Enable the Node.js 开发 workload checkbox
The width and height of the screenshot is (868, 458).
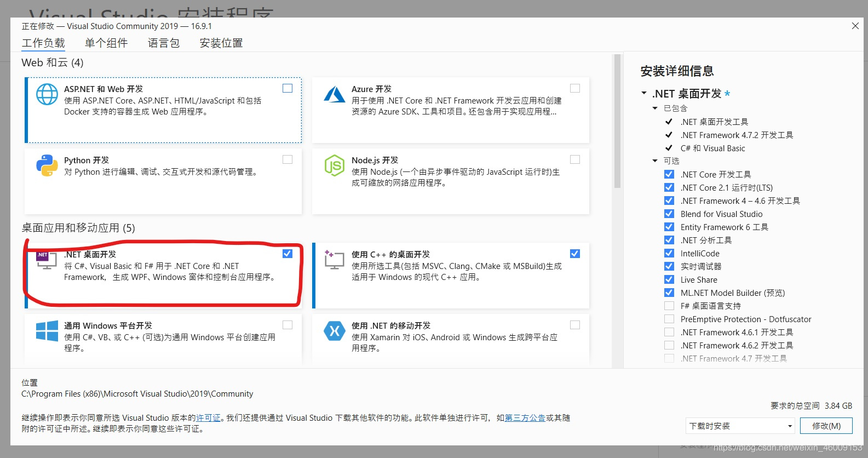(x=575, y=159)
